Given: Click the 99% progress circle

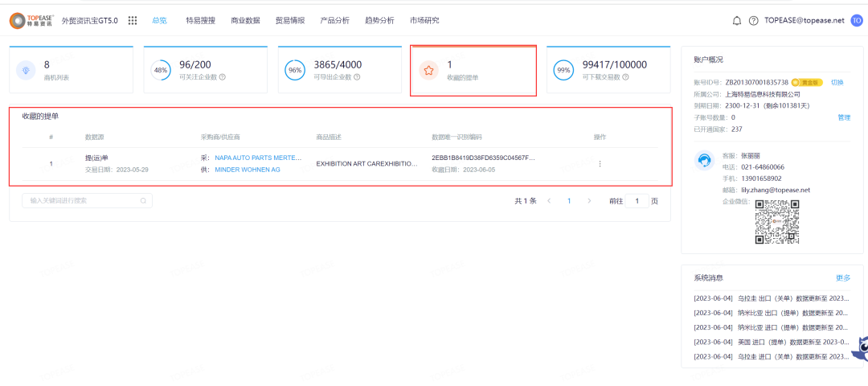Looking at the screenshot, I should [x=563, y=70].
